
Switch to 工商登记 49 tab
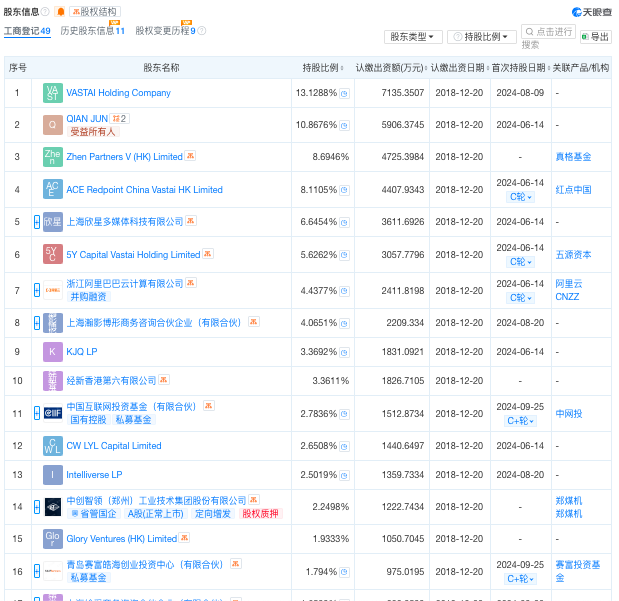tap(27, 31)
